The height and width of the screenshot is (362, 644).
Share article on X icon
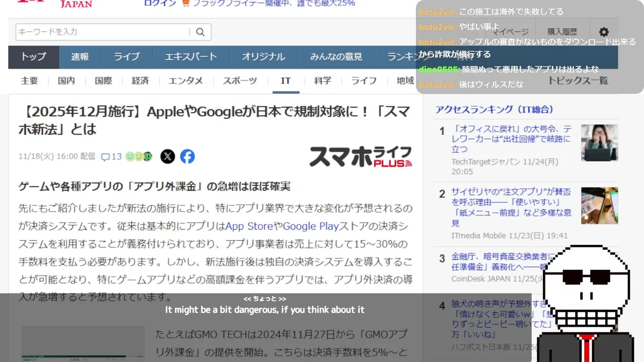coord(168,156)
